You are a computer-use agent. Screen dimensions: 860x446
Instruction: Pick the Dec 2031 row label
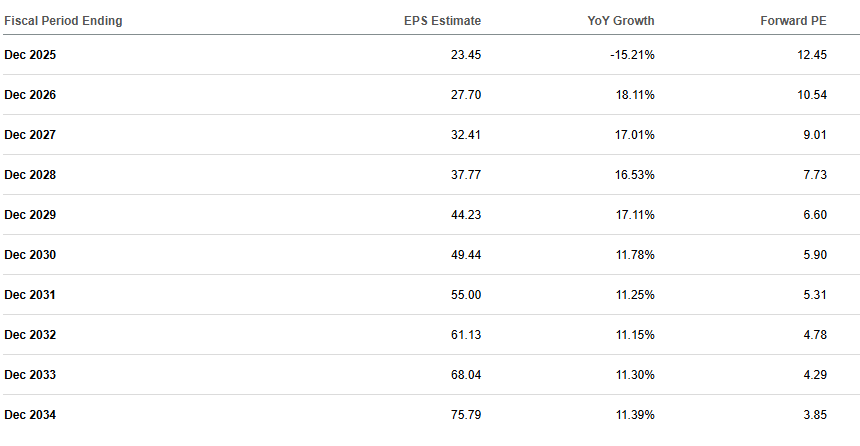point(30,295)
